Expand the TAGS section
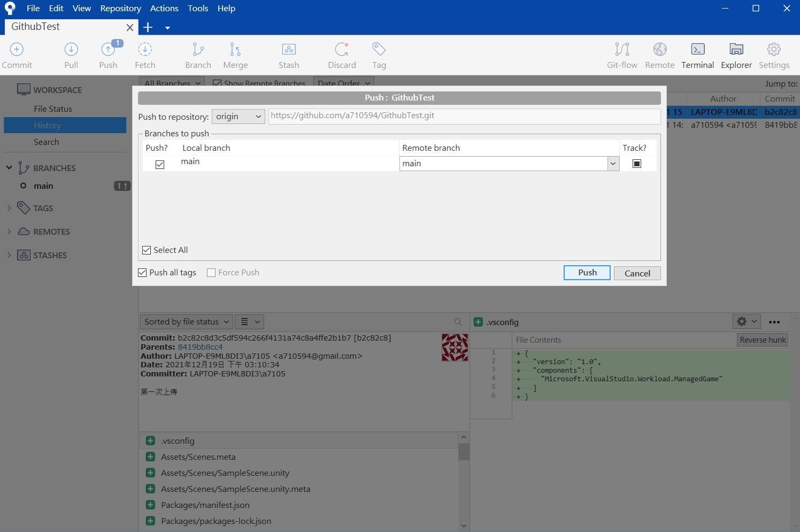 pyautogui.click(x=9, y=208)
